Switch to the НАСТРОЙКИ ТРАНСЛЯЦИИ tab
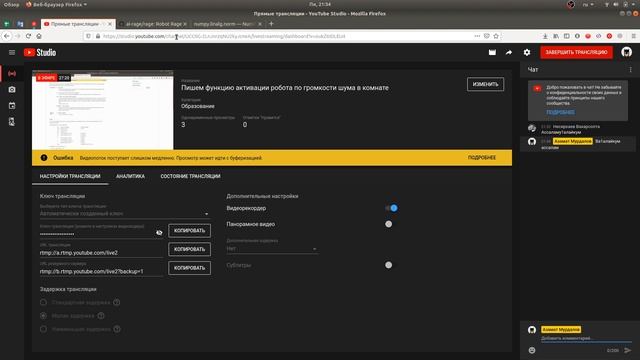Image resolution: width=640 pixels, height=360 pixels. pyautogui.click(x=70, y=176)
